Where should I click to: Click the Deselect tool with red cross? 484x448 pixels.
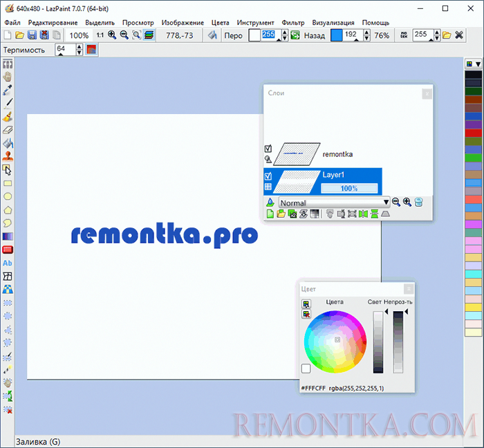click(x=8, y=410)
